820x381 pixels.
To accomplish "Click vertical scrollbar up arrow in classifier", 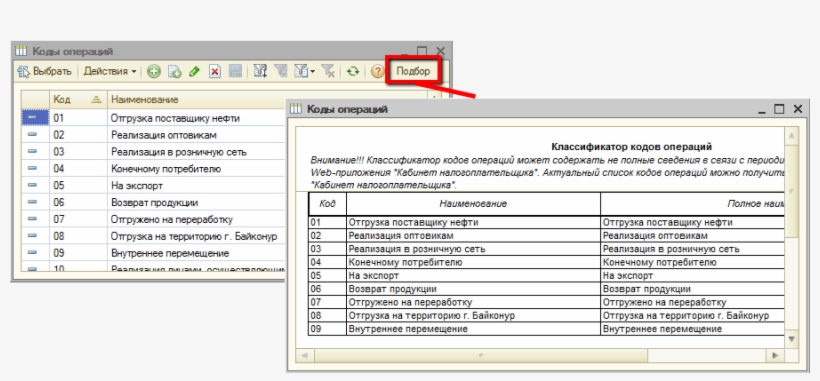I will (x=792, y=136).
